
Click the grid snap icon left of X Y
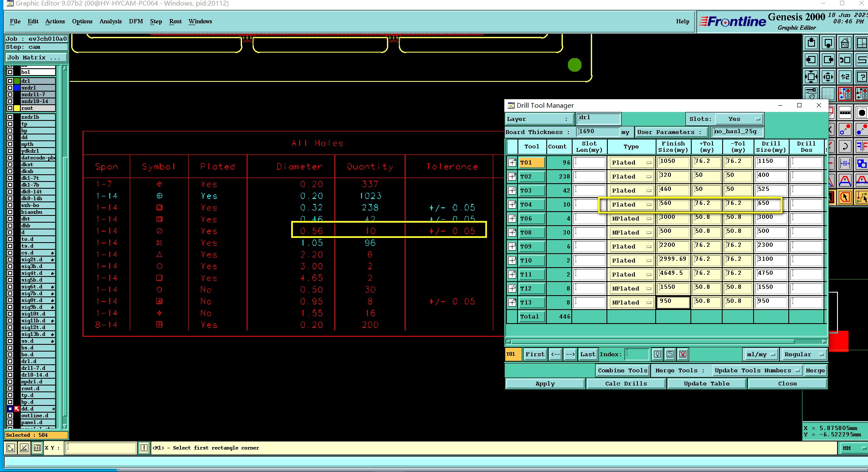coord(37,448)
